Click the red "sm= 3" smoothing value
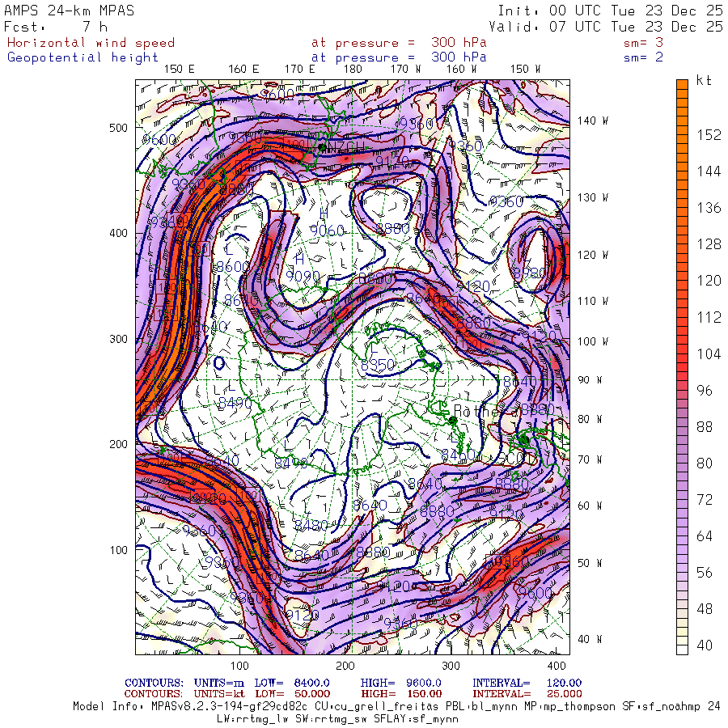 (x=644, y=43)
